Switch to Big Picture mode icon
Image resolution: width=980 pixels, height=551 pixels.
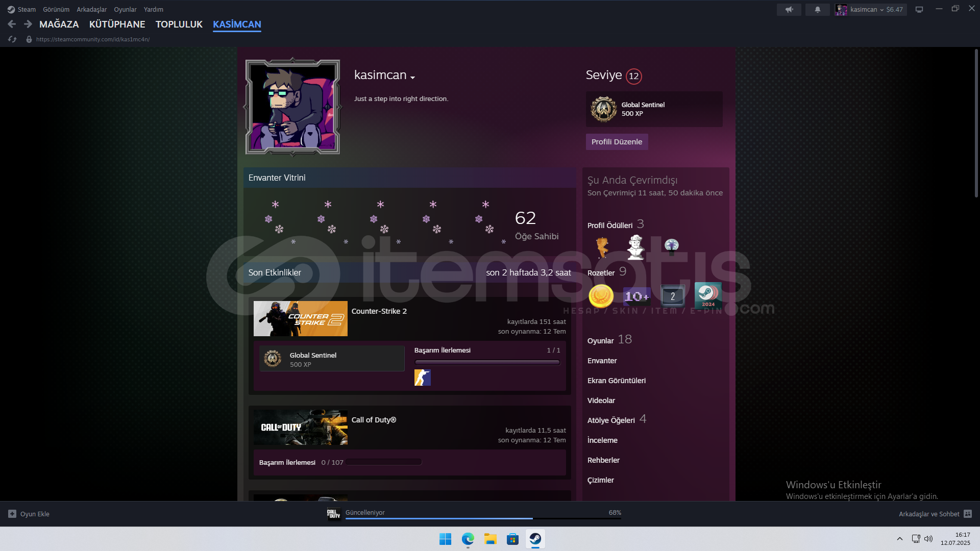(919, 10)
